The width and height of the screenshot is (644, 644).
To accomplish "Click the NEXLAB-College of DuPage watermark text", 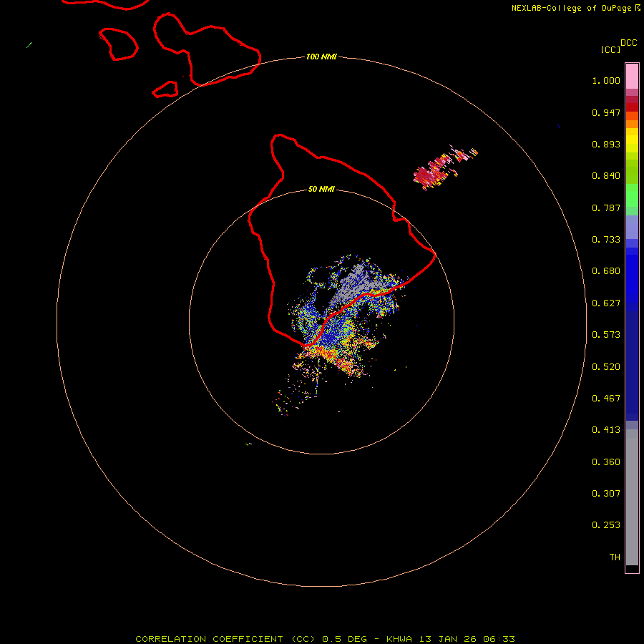I will pos(575,8).
